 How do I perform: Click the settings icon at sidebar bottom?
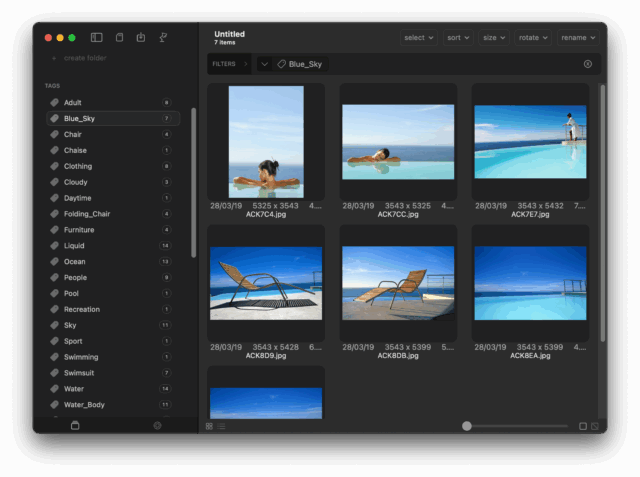[x=157, y=426]
